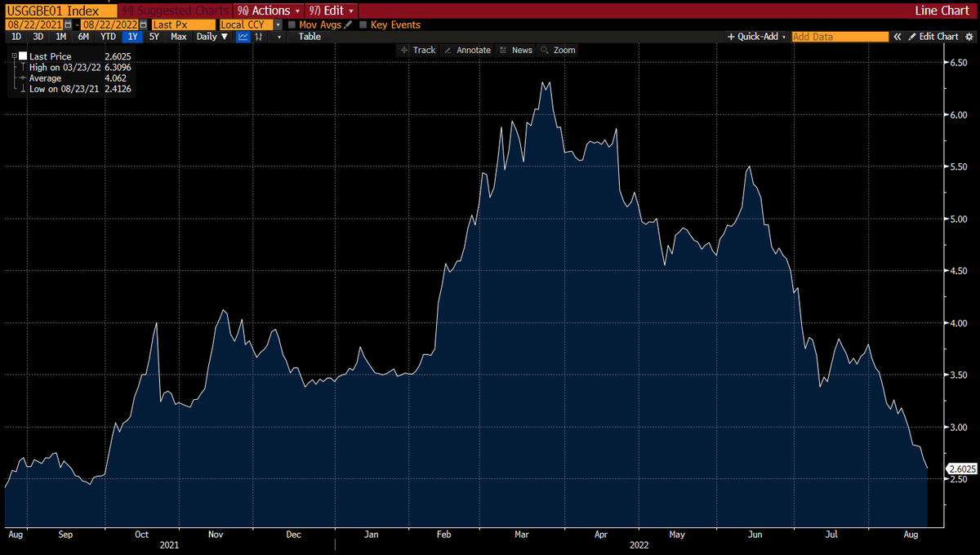Click the start date field 08/22/2021
Image resolution: width=980 pixels, height=555 pixels.
[34, 25]
